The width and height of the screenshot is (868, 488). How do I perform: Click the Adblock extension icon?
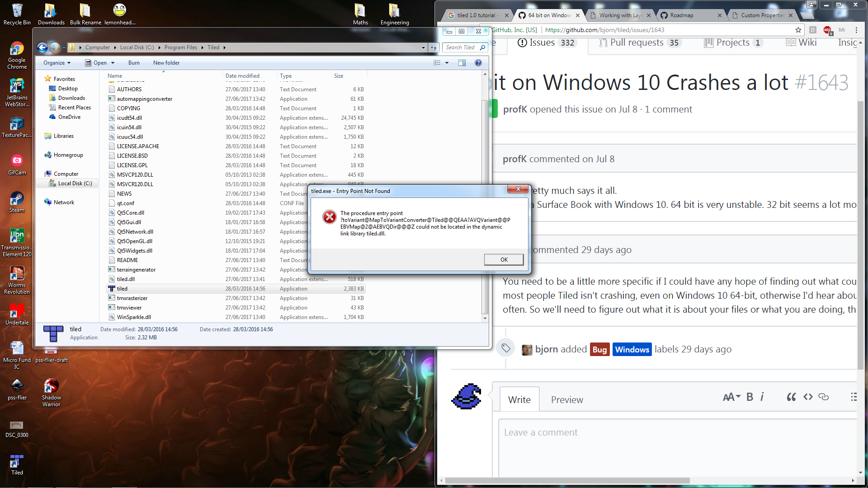tap(828, 30)
